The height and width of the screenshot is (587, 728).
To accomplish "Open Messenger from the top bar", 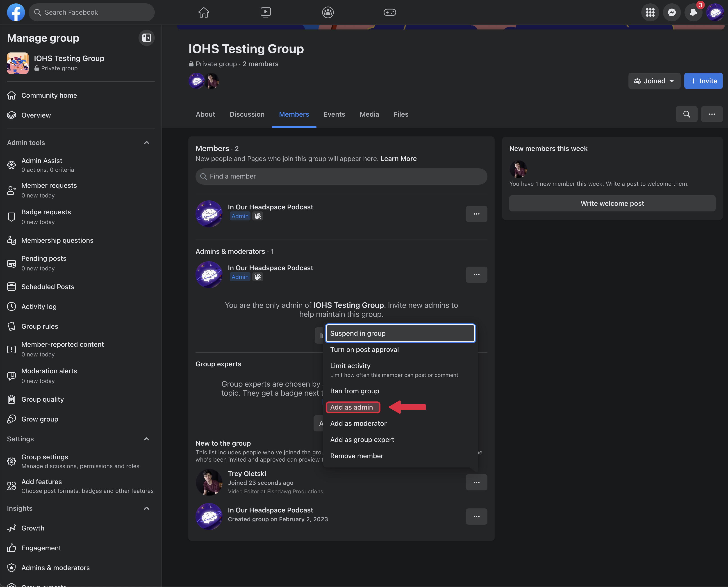I will (671, 13).
